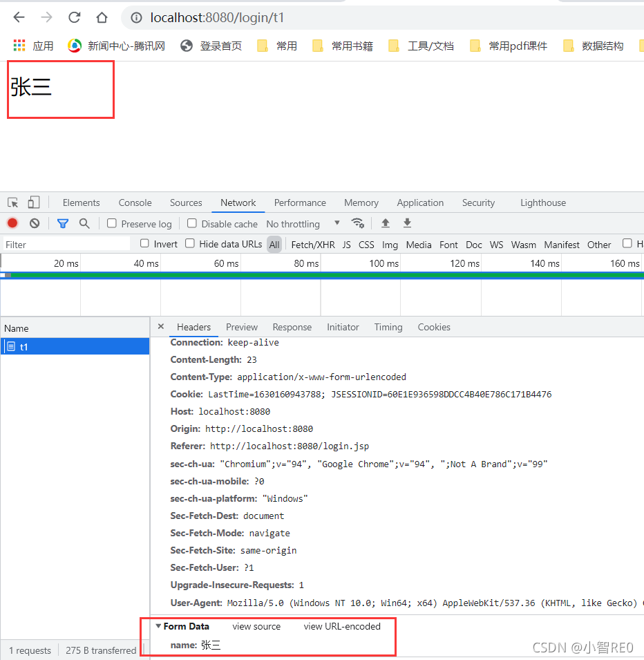The height and width of the screenshot is (660, 644).
Task: Open the Headers detail tab
Action: tap(193, 327)
